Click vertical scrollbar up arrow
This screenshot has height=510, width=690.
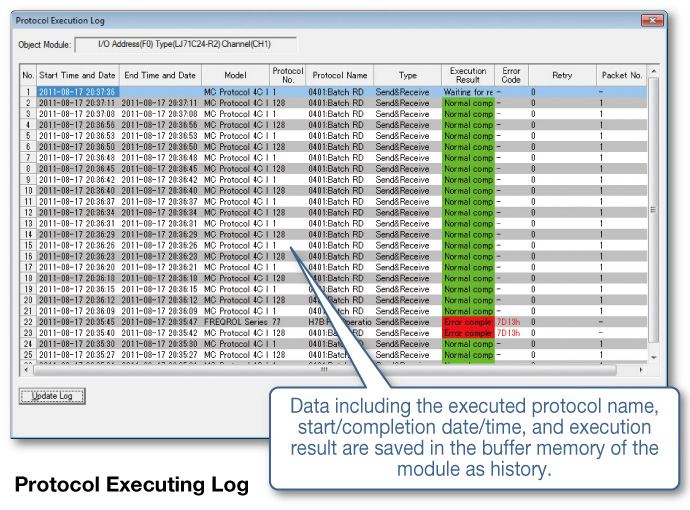pos(653,71)
